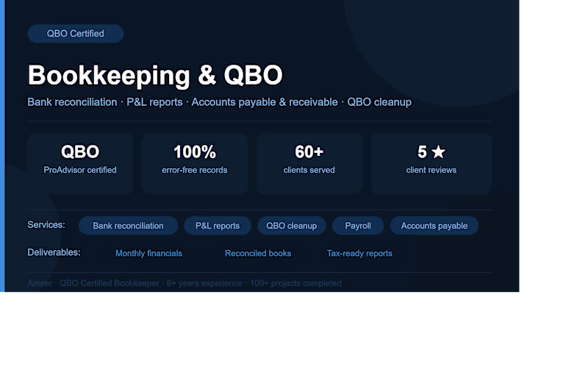Choose the QBO cleanup service pill
Viewport: 588px width, 367px height.
click(292, 226)
